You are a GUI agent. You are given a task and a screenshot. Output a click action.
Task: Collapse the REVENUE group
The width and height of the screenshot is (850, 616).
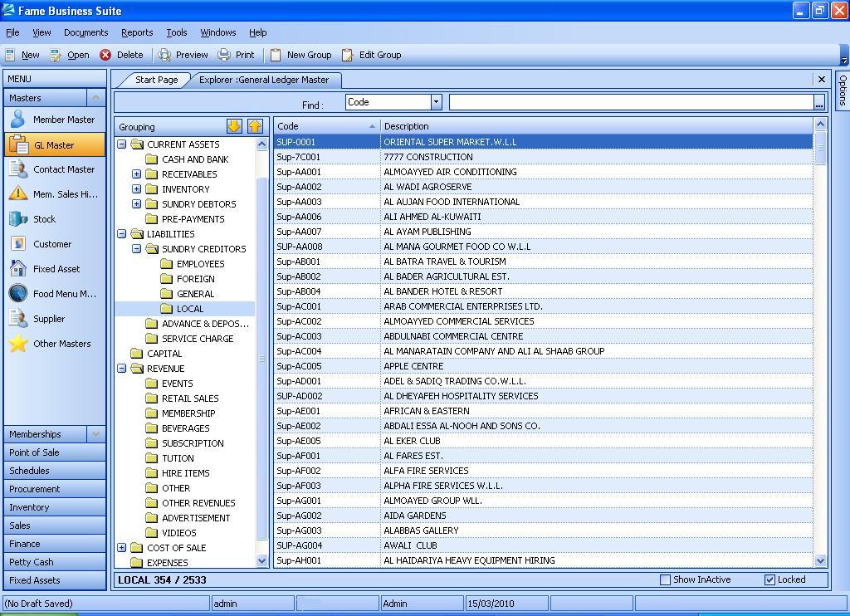click(x=122, y=369)
